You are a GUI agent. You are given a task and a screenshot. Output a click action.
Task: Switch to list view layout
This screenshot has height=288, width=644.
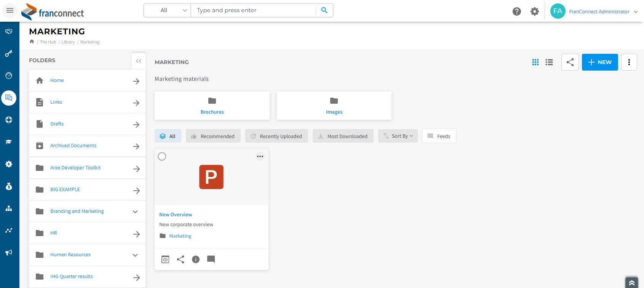click(x=549, y=62)
